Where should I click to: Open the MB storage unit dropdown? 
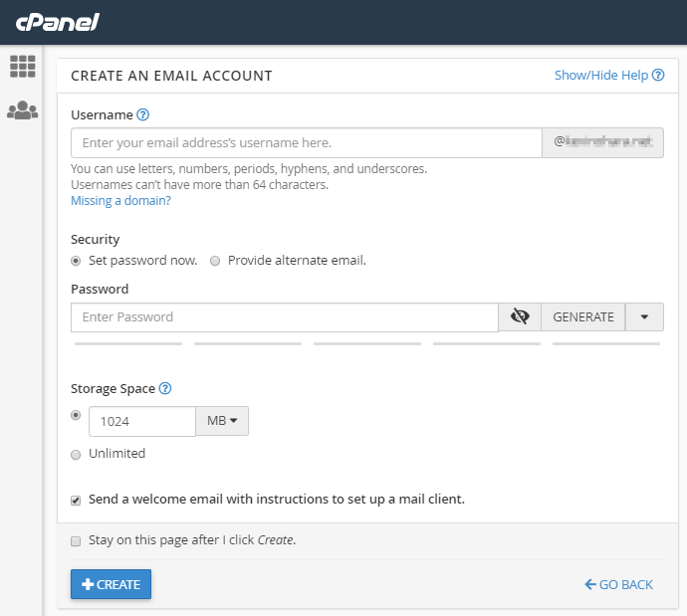pyautogui.click(x=222, y=421)
